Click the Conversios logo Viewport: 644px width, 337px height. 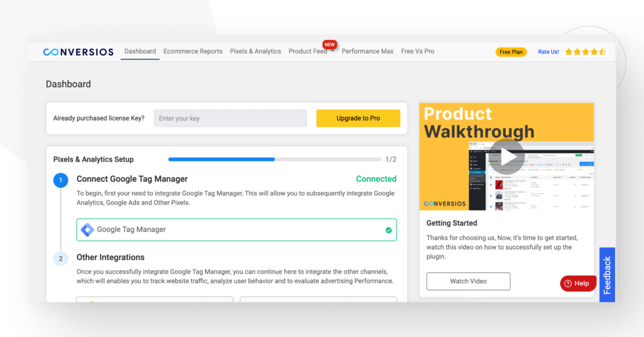click(78, 52)
